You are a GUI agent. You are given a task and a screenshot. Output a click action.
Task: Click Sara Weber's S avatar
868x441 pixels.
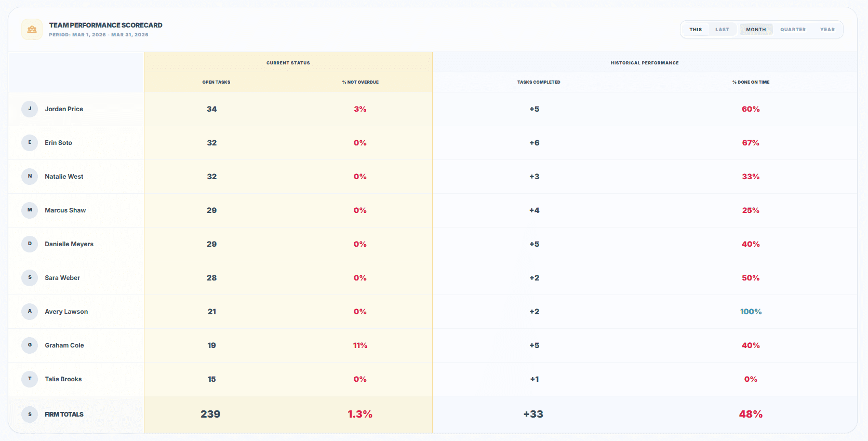point(30,278)
